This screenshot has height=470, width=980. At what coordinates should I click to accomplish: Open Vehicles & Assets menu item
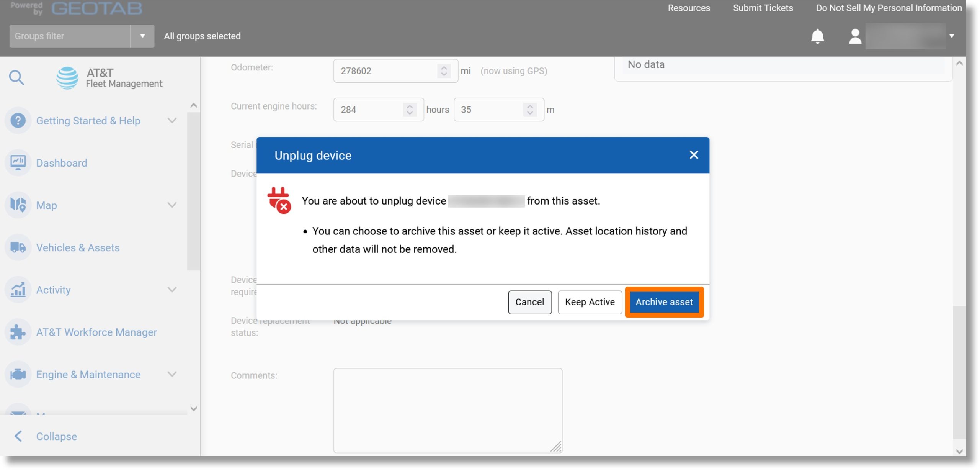point(78,247)
